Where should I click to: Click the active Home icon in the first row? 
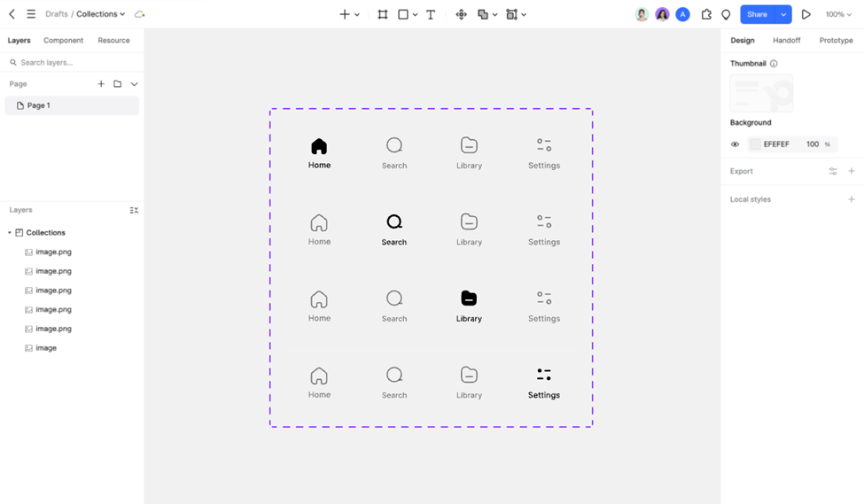tap(319, 146)
